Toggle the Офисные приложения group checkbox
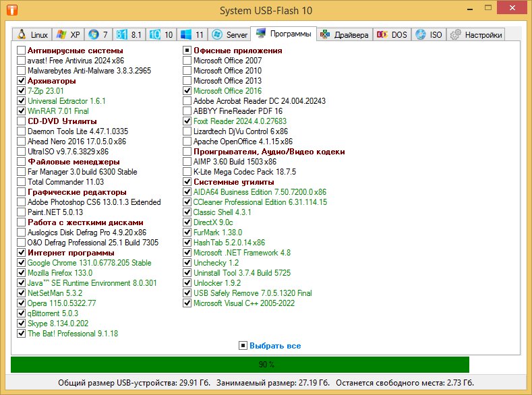Screen dimensions: 532x395 [187, 51]
